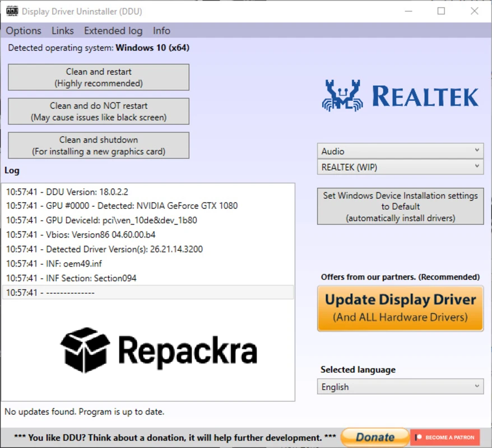492x448 pixels.
Task: Click Clean and shutdown button
Action: click(99, 146)
